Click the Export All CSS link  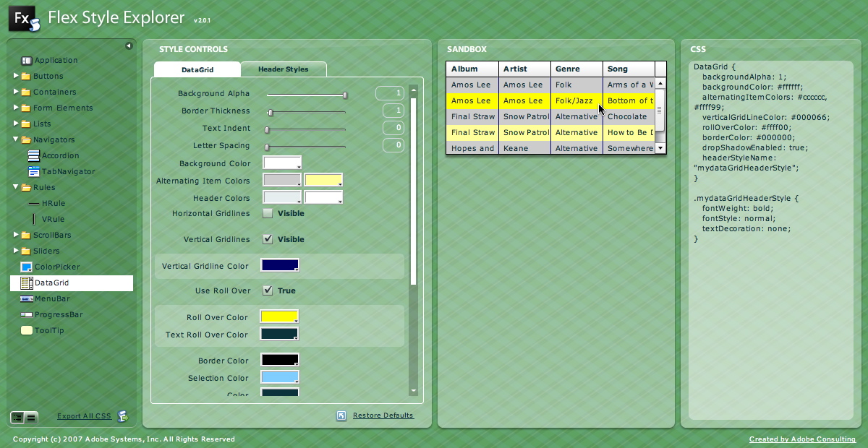[x=84, y=416]
